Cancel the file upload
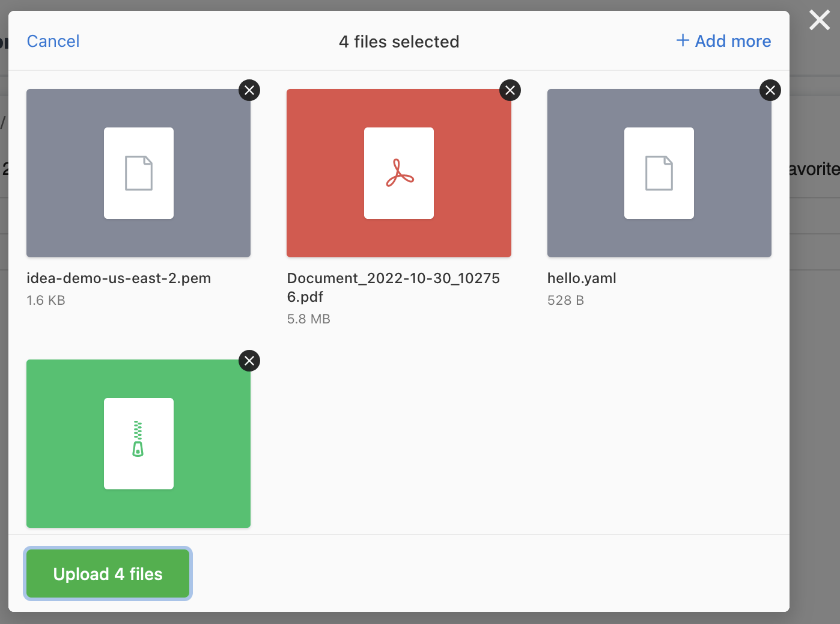Viewport: 840px width, 624px height. click(x=53, y=41)
